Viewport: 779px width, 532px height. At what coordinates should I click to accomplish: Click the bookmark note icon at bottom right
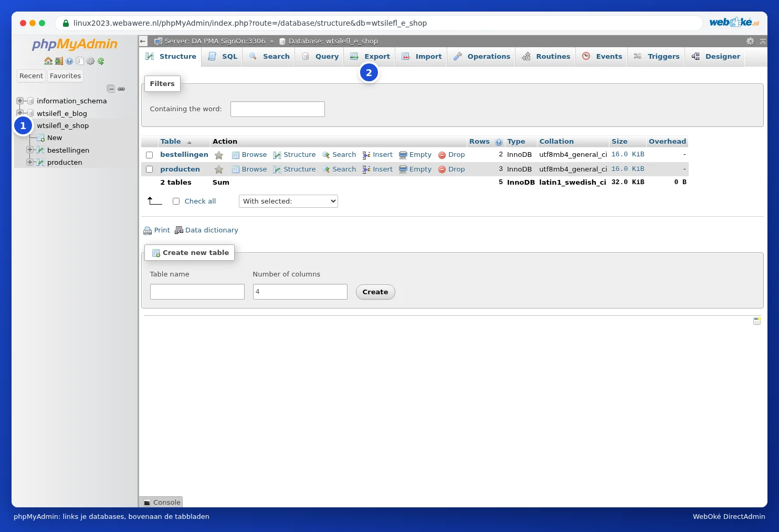coord(757,321)
